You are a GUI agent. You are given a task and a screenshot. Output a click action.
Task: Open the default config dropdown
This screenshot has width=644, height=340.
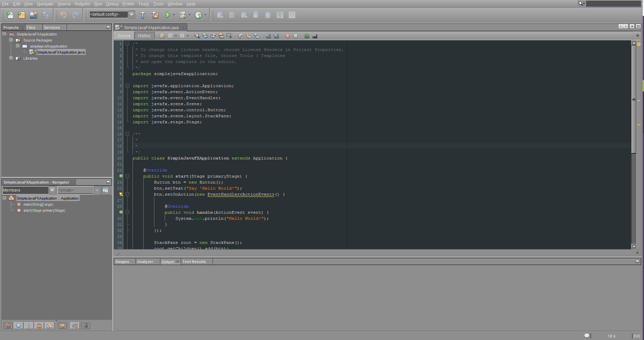pyautogui.click(x=132, y=14)
